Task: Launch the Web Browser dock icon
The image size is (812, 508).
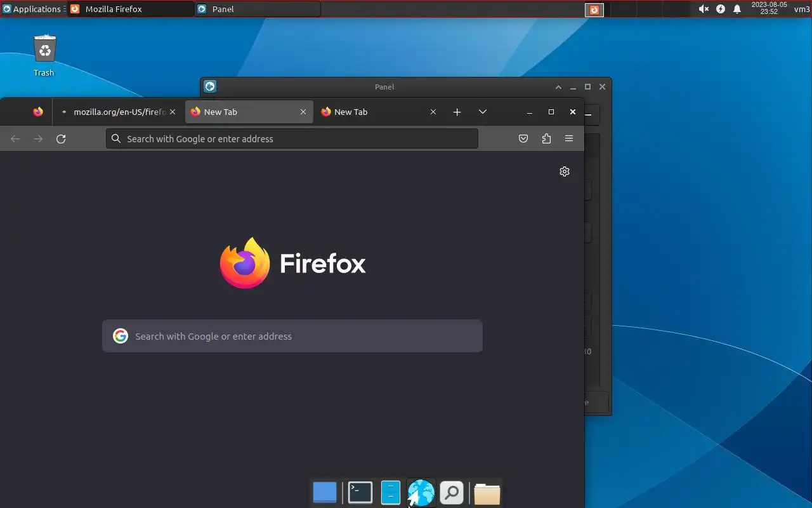Action: point(421,493)
